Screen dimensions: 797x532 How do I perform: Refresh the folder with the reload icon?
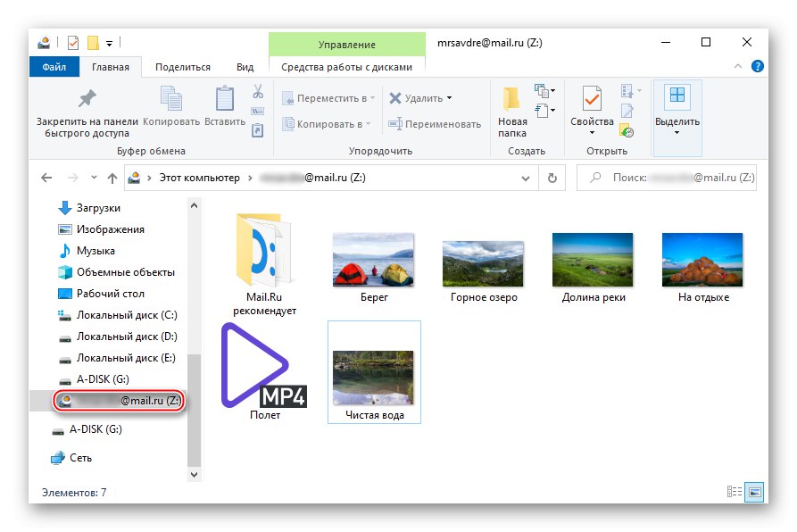pyautogui.click(x=552, y=177)
